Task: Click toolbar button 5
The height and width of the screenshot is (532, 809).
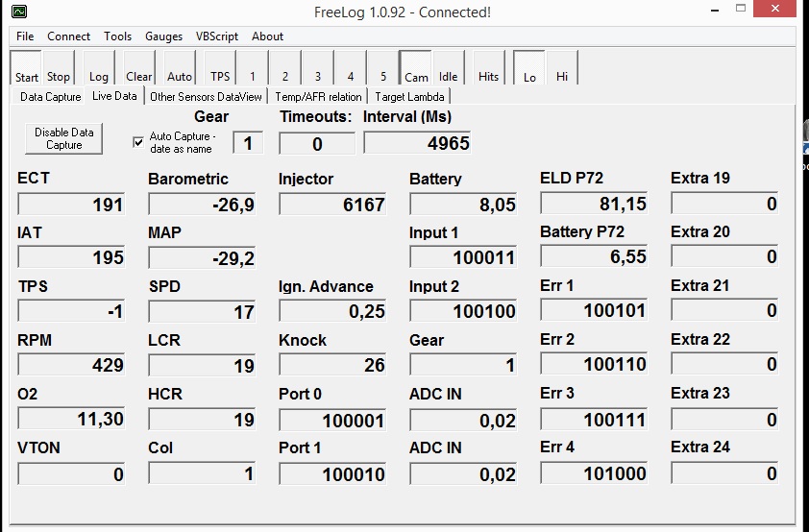Action: pos(383,67)
